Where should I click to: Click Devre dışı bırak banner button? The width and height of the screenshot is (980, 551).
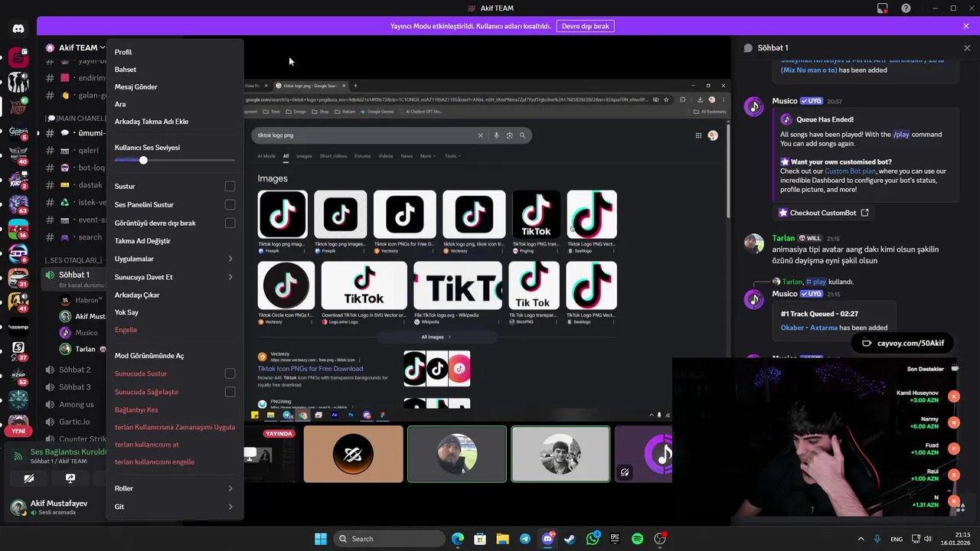585,26
